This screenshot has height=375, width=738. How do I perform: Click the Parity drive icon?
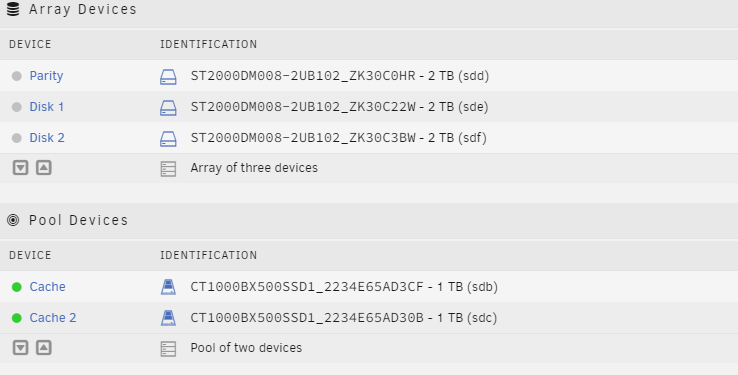point(168,76)
